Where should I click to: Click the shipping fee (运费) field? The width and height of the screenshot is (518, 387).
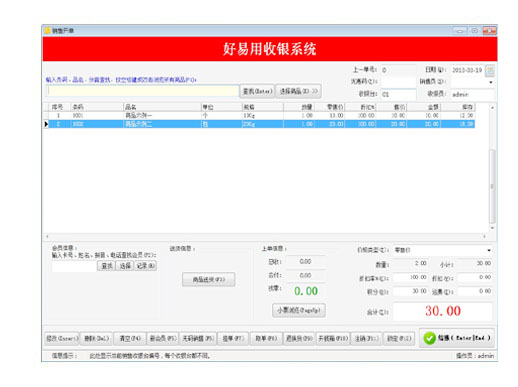[x=475, y=291]
